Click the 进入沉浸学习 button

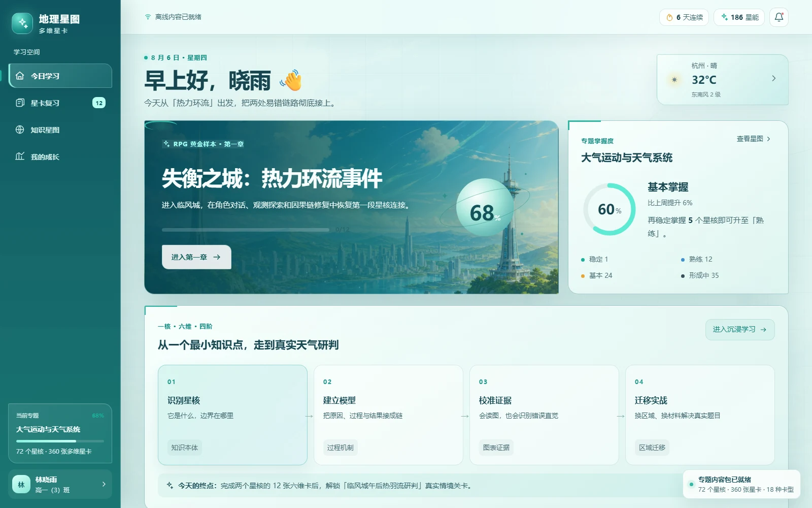(740, 330)
